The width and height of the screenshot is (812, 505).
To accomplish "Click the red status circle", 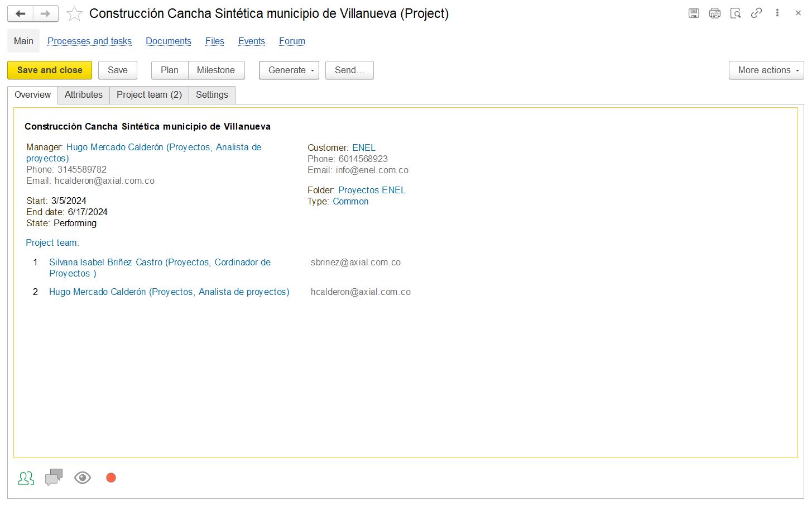I will tap(111, 478).
